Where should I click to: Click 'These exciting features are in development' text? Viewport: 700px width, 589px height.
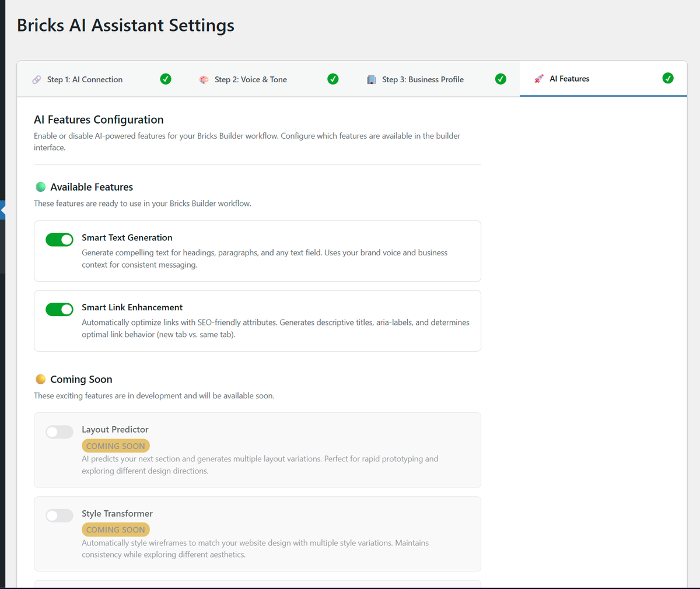(x=154, y=395)
